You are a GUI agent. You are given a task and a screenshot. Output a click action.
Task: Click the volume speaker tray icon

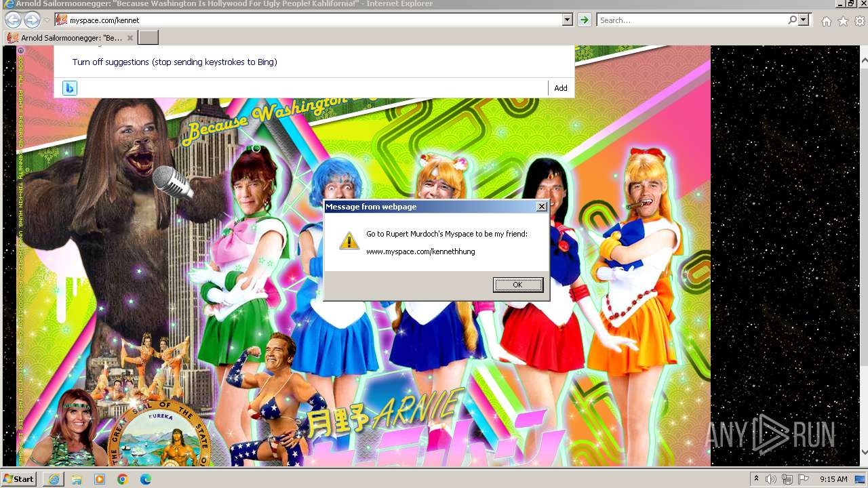point(771,479)
